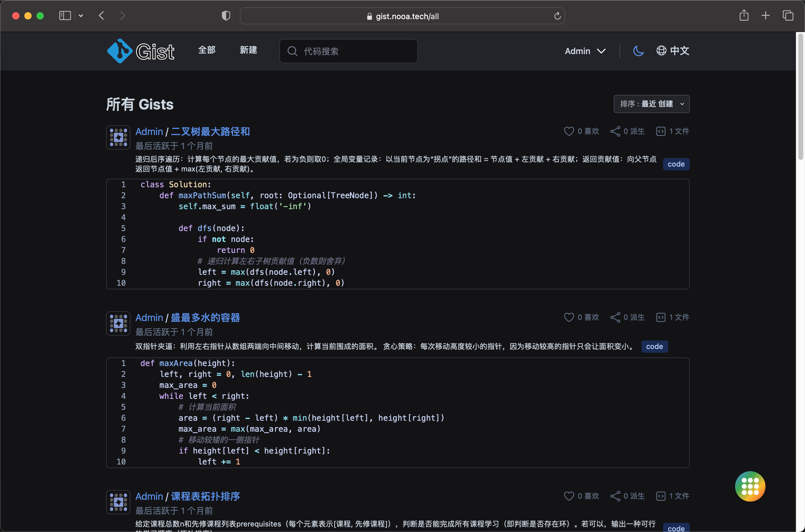This screenshot has width=805, height=532.
Task: Open gist link 盛最多水的容器
Action: coord(205,318)
